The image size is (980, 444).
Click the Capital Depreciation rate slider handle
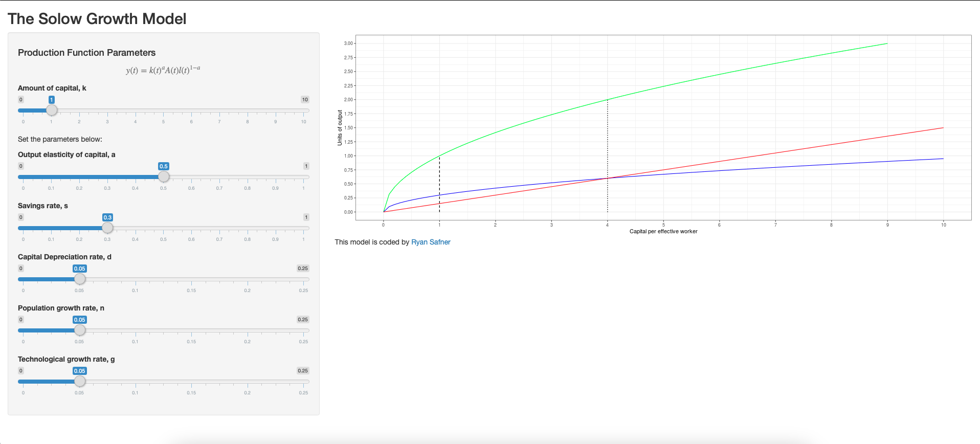point(80,279)
